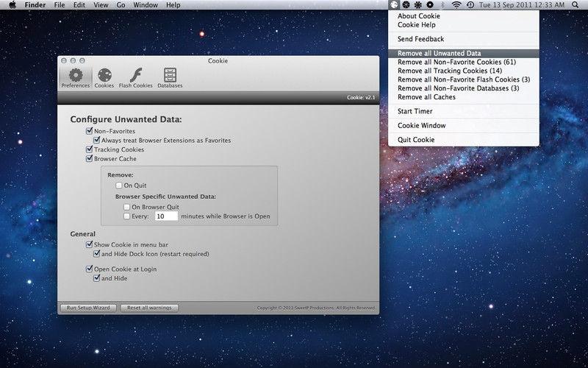Click Run Setup Wizard button
The width and height of the screenshot is (588, 368).
click(88, 308)
